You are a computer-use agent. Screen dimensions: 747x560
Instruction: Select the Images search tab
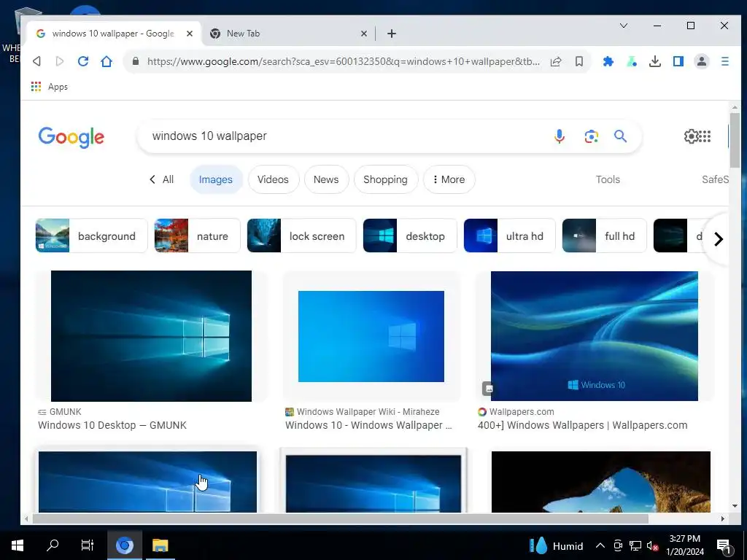pyautogui.click(x=216, y=179)
